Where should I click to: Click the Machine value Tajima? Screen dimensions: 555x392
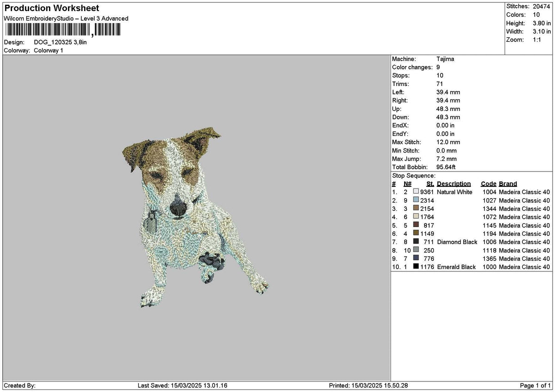[x=445, y=59]
